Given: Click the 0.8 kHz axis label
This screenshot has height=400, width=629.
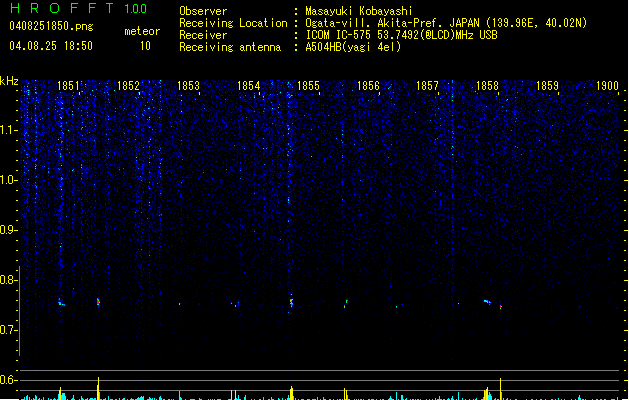Looking at the screenshot, I should click(9, 280).
